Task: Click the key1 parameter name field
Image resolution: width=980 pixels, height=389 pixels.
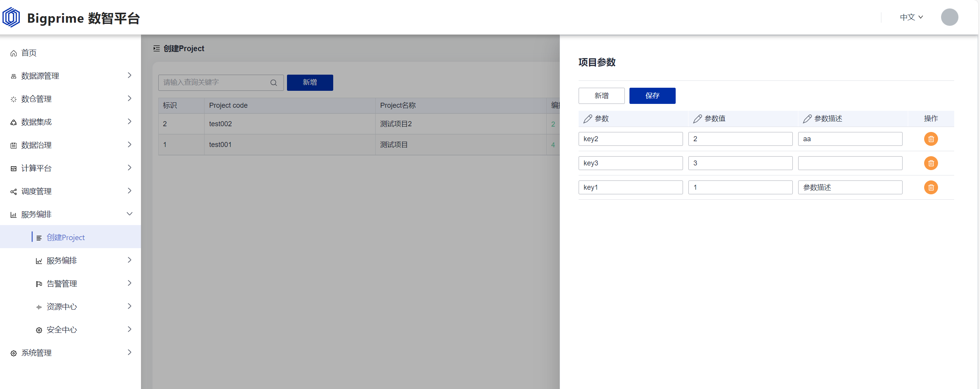Action: click(x=631, y=187)
